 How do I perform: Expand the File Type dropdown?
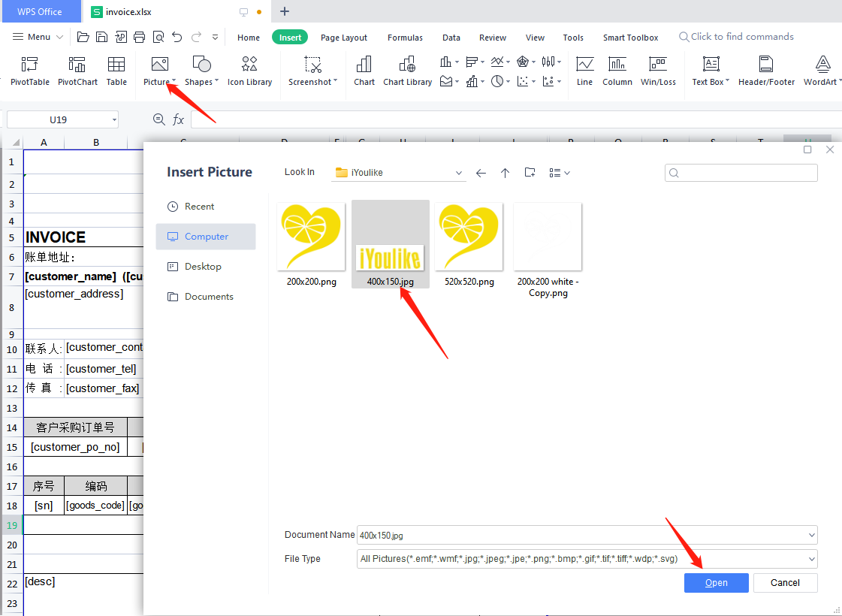[x=811, y=559]
